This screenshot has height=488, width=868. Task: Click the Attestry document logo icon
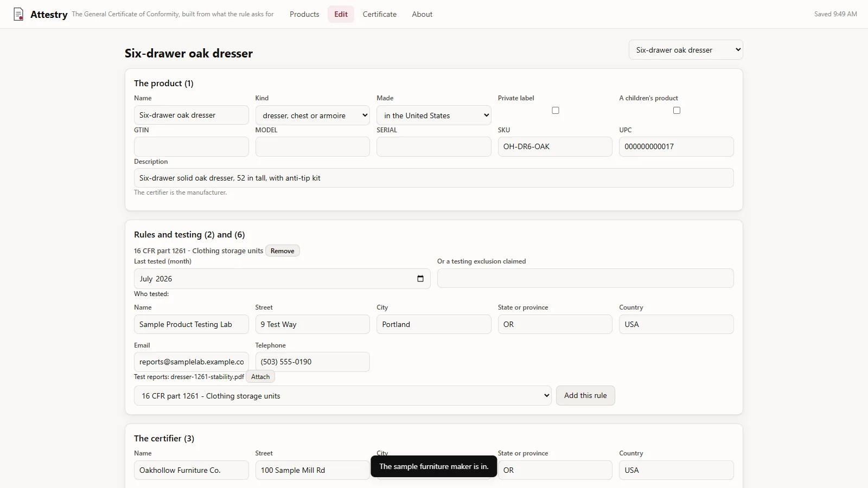[x=18, y=14]
